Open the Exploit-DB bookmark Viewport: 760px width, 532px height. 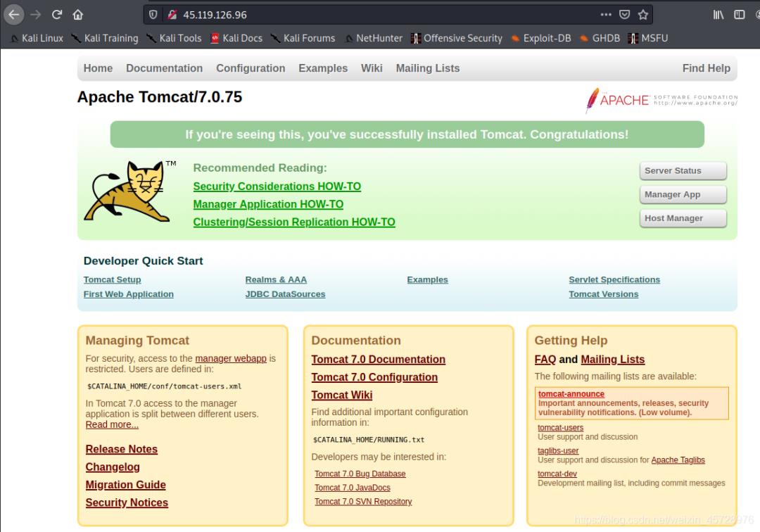click(541, 38)
